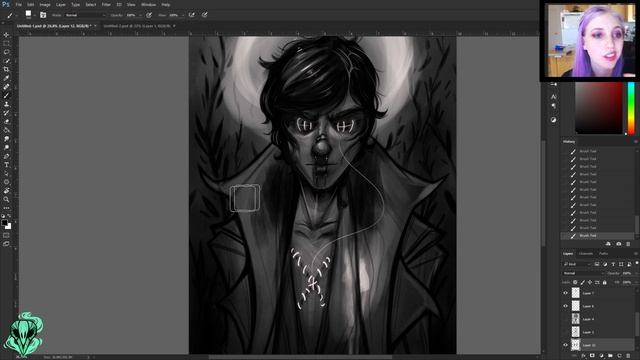Select the Zoom magnifier tool
640x360 pixels.
tap(6, 199)
